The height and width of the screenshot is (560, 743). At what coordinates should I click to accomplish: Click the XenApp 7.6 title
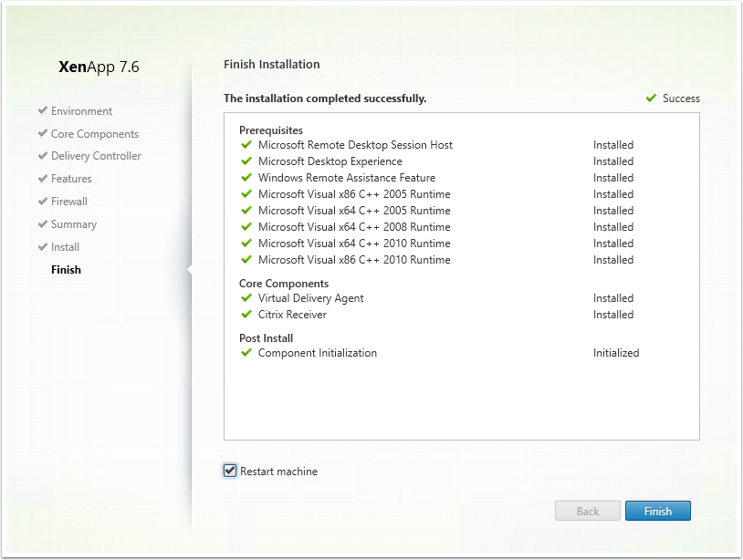[99, 67]
